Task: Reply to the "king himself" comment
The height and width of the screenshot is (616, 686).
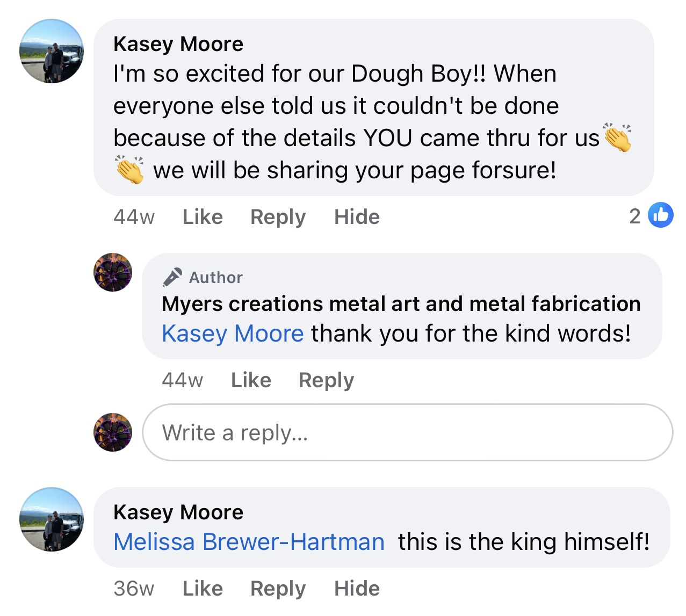Action: click(x=278, y=589)
